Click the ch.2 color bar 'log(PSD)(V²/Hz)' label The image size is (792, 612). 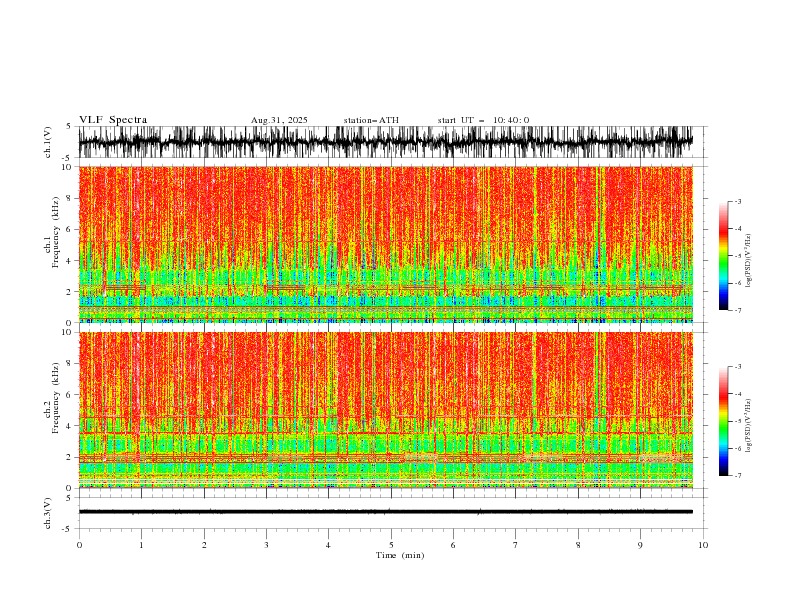749,426
